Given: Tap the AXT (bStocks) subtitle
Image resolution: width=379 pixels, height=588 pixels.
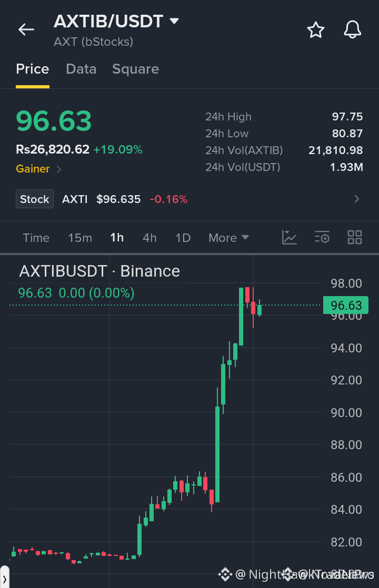Looking at the screenshot, I should point(94,42).
